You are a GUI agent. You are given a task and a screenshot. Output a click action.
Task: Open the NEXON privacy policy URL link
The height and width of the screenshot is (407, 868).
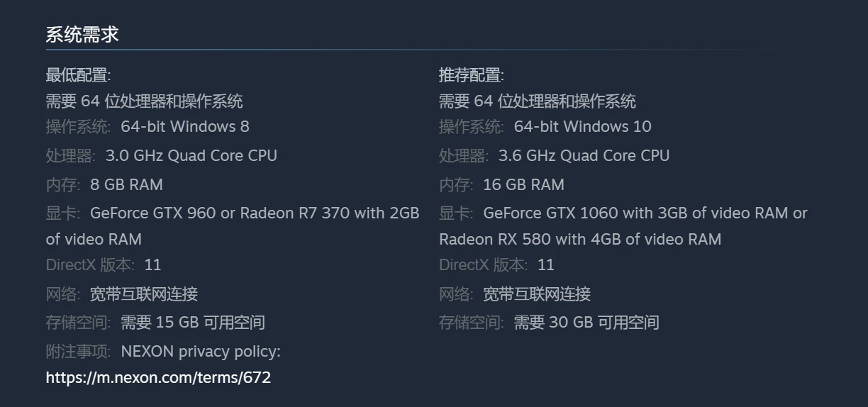(158, 377)
